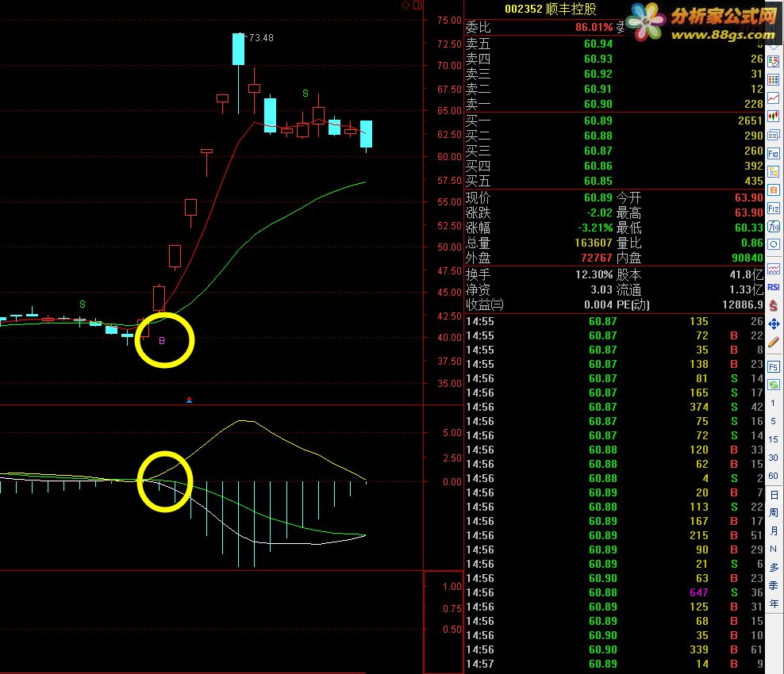Screen dimensions: 784x674
Task: Select the 30 minute period
Action: (x=773, y=458)
